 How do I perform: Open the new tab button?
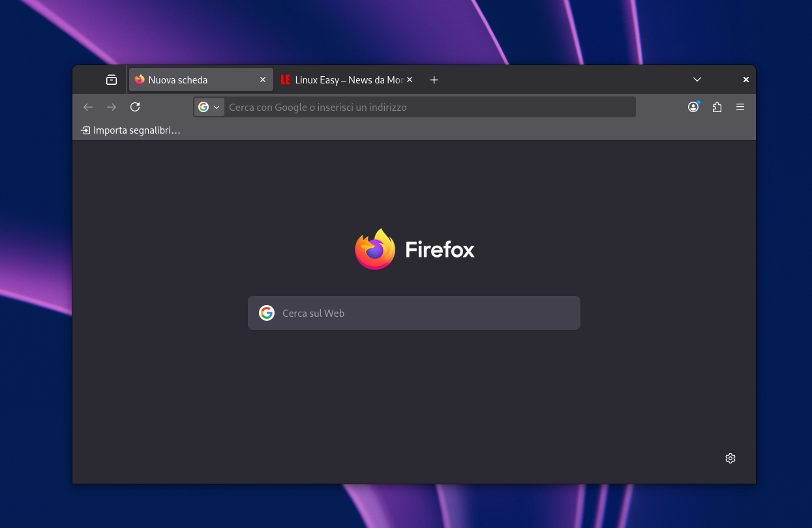click(x=434, y=80)
